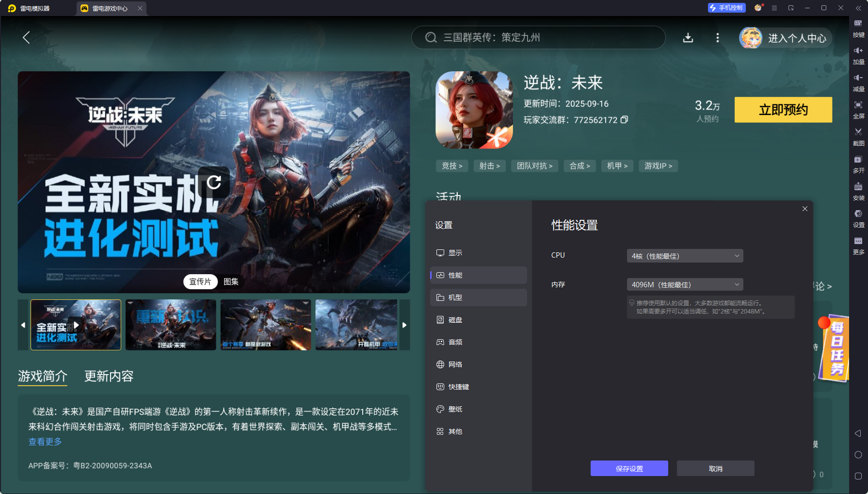Go back with the left arrow icon
Viewport: 868px width, 494px height.
click(26, 37)
